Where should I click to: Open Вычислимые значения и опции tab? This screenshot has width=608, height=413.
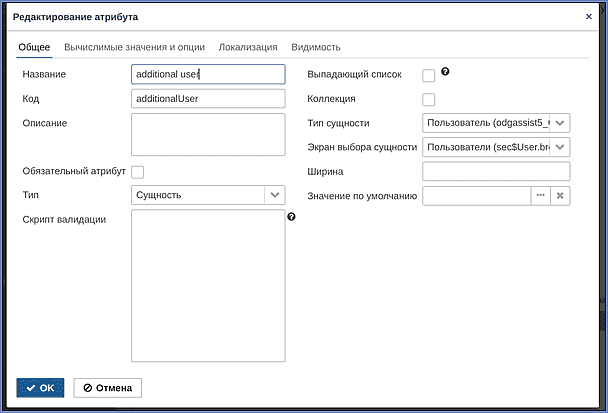134,47
